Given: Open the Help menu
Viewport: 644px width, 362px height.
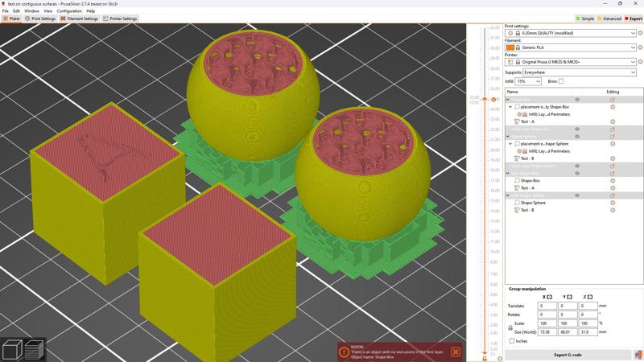Looking at the screenshot, I should (x=91, y=11).
